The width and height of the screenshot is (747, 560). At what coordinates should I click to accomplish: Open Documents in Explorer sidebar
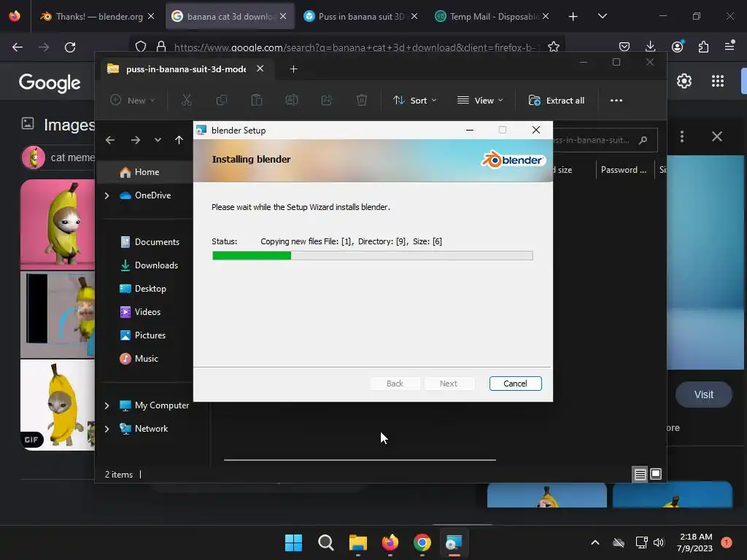(x=150, y=242)
